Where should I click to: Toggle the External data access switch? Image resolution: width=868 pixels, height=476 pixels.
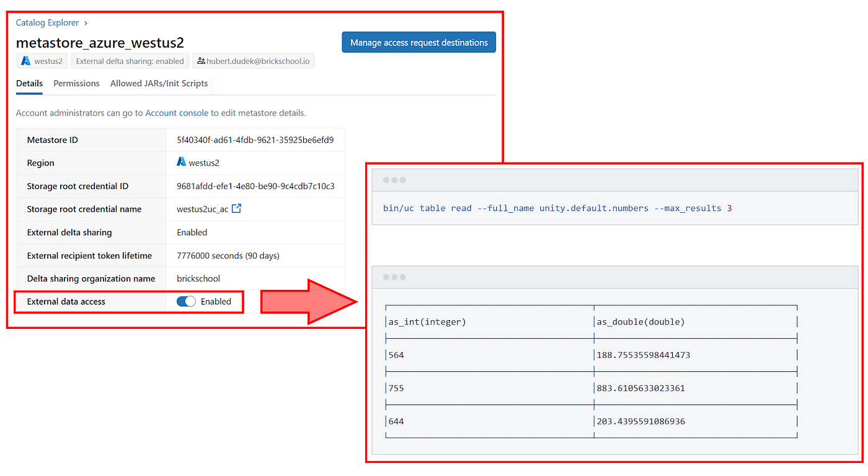(x=186, y=302)
